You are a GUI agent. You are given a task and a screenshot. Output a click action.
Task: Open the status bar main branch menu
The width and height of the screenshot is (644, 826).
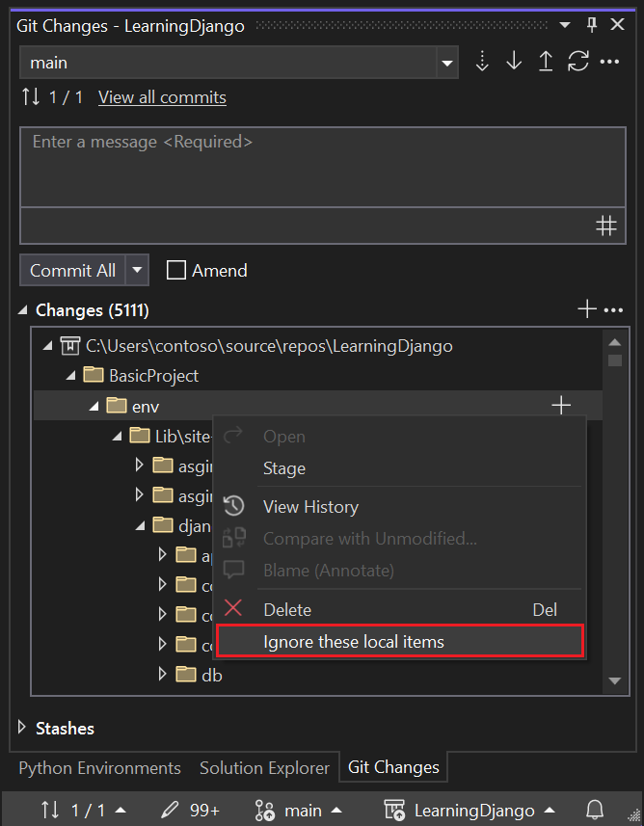(298, 810)
